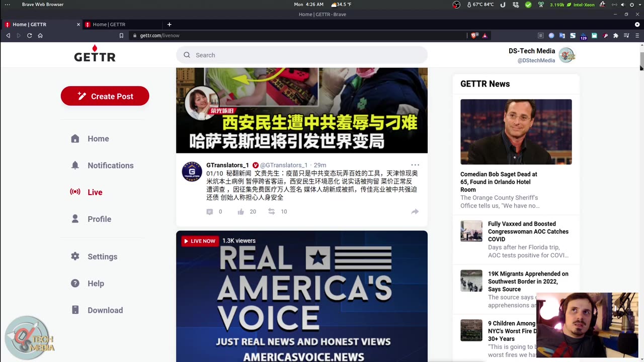Click the Create Post button
The height and width of the screenshot is (362, 644).
pyautogui.click(x=105, y=96)
